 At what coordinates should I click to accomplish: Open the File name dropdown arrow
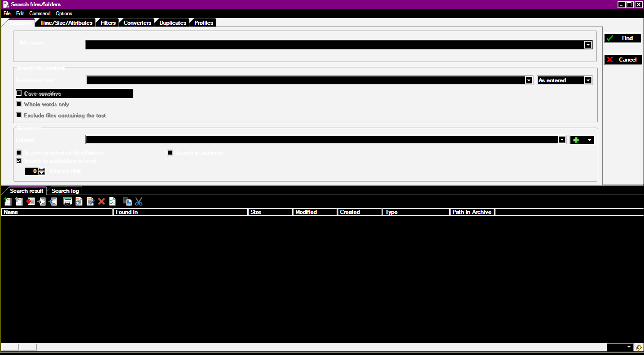[x=588, y=45]
